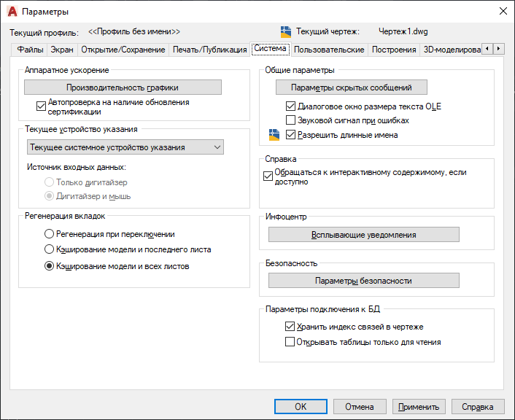Close the Параметры dialog window
Viewport: 515px width, 420px height.
(502, 11)
